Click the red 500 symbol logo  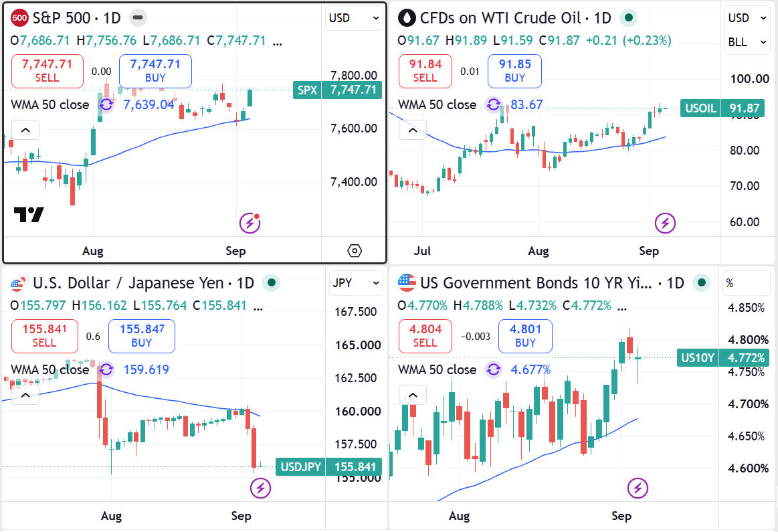coord(19,18)
